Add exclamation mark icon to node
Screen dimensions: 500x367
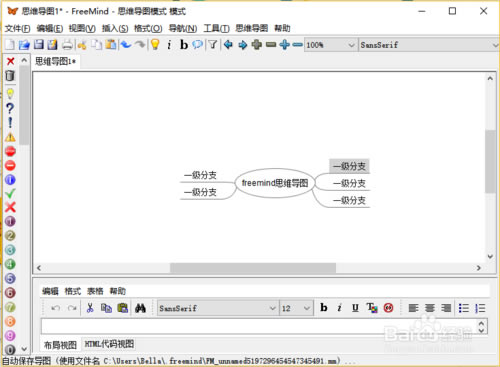pos(10,122)
